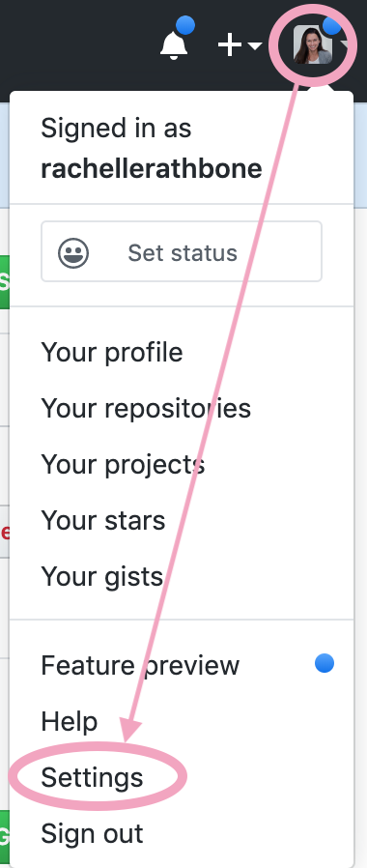Click the blue Feature preview indicator dot
The height and width of the screenshot is (868, 367).
click(325, 663)
